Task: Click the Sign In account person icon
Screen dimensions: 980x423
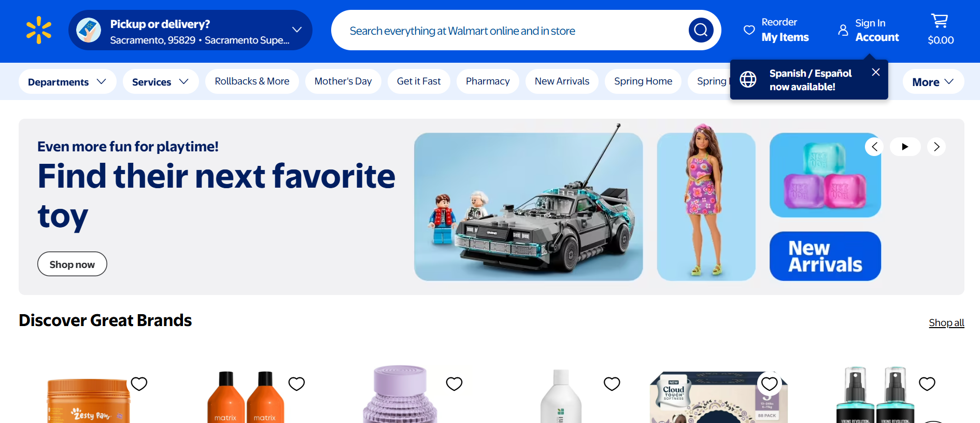Action: point(843,30)
